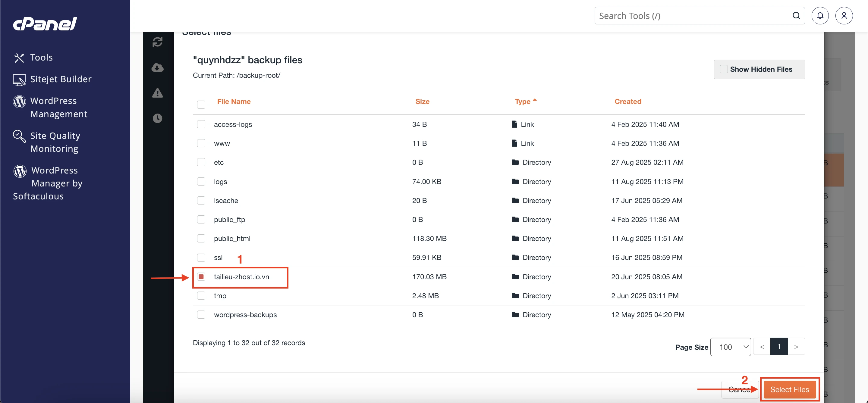Click the search magnifier icon
This screenshot has height=403, width=868.
(796, 15)
